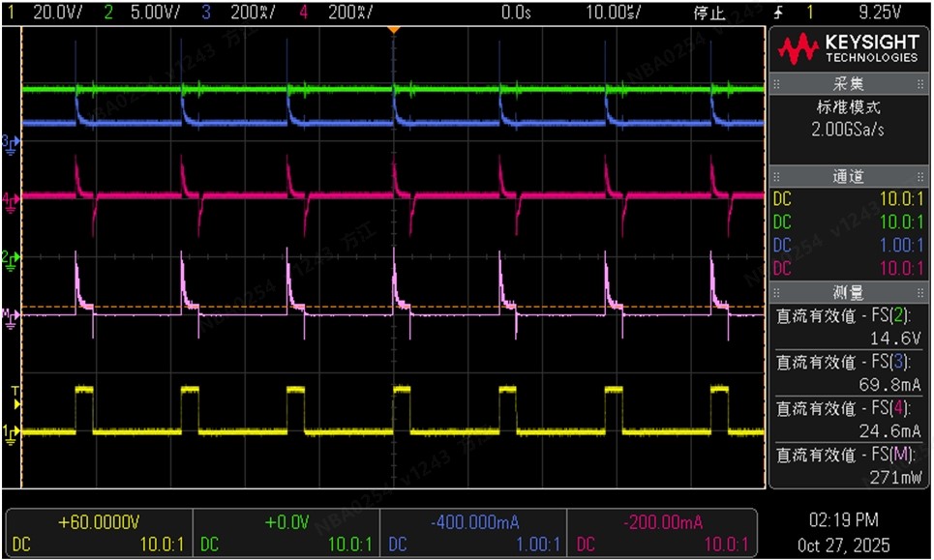Viewport: 934px width, 560px height.
Task: Click the Keysight Technologies logo
Action: tap(849, 48)
